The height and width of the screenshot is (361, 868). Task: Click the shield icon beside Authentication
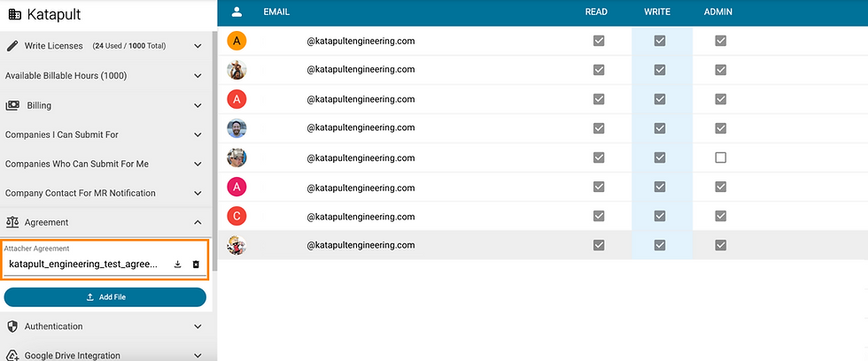pyautogui.click(x=12, y=326)
